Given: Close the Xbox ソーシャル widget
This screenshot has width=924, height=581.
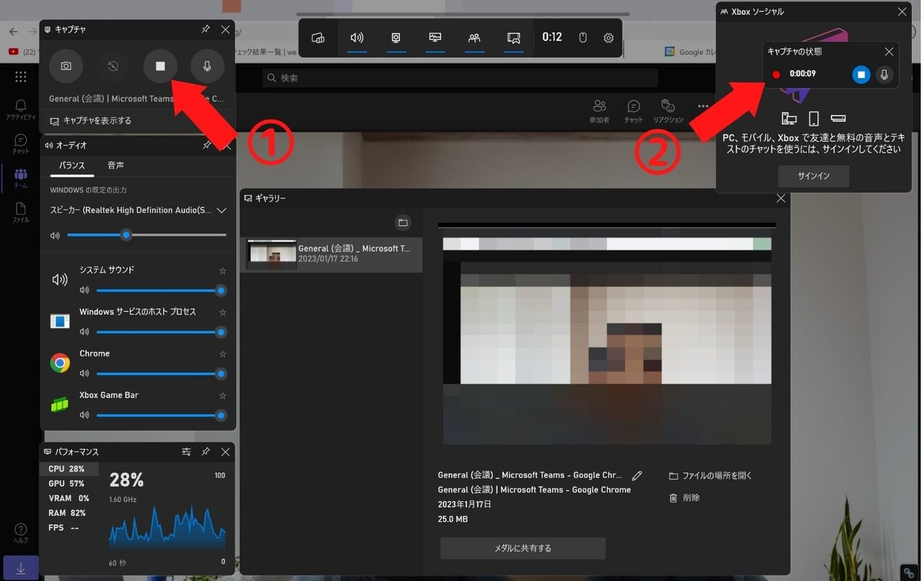Looking at the screenshot, I should 902,12.
